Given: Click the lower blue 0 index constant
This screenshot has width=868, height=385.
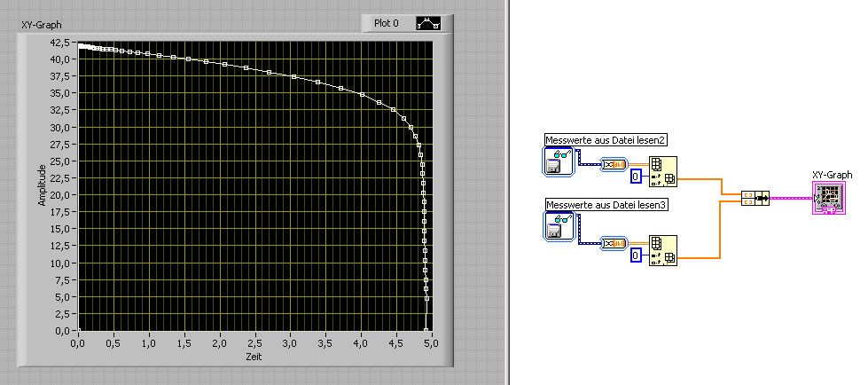Looking at the screenshot, I should (636, 256).
